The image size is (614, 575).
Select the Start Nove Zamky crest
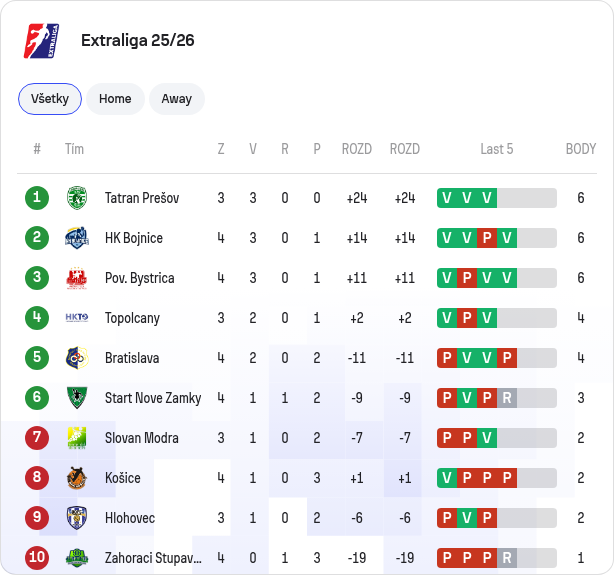pos(77,398)
